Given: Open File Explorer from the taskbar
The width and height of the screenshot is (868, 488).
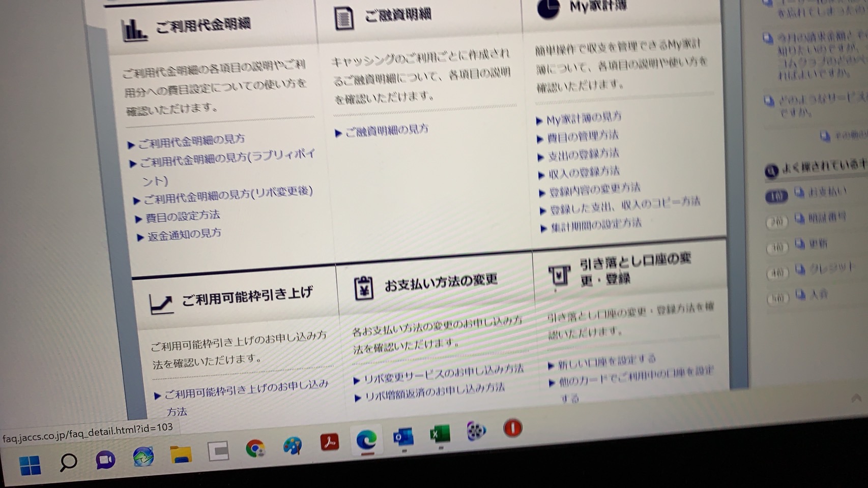Looking at the screenshot, I should (181, 454).
